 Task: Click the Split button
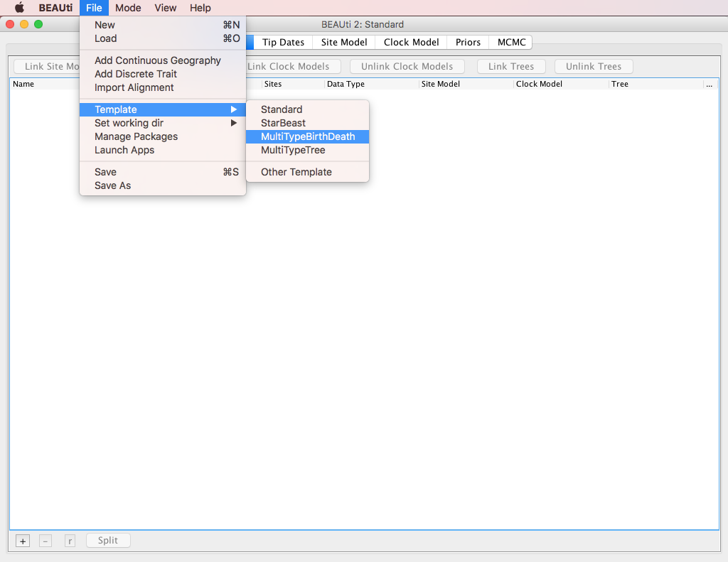coord(108,540)
